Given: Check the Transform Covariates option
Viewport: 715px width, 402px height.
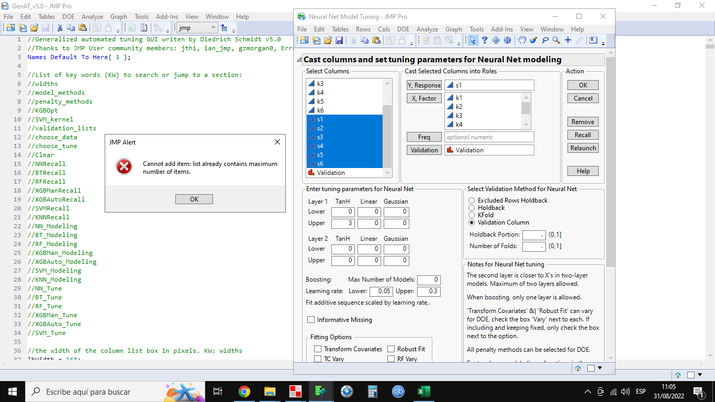Looking at the screenshot, I should point(318,349).
